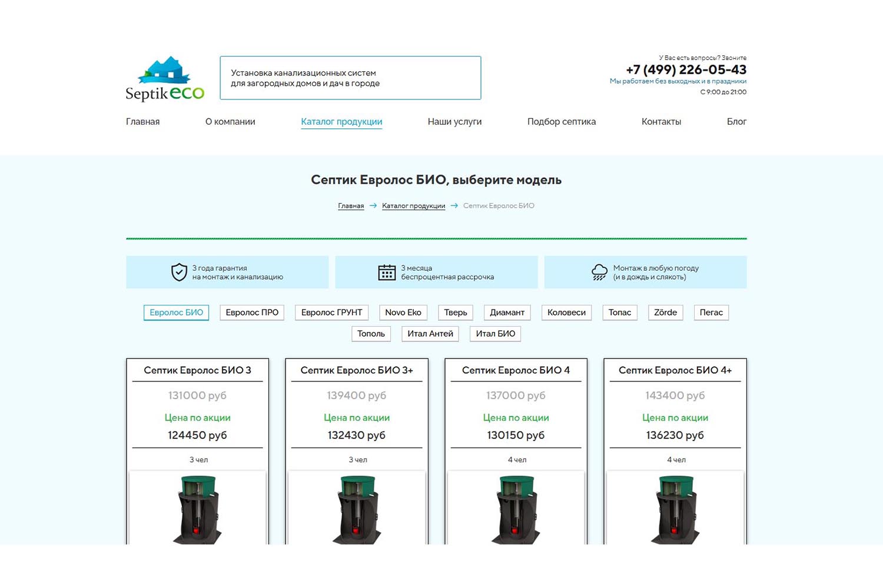Open the О компании menu item
The image size is (883, 588).
230,122
